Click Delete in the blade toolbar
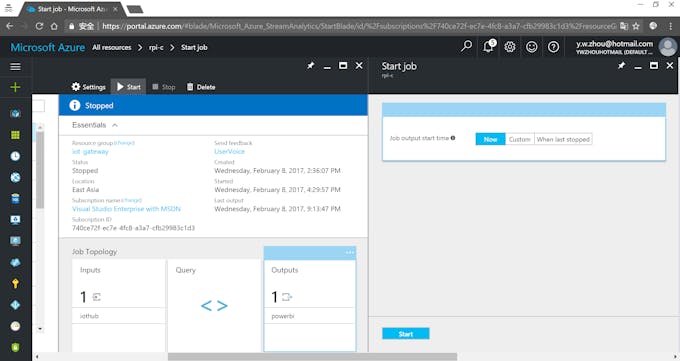The height and width of the screenshot is (361, 680). [201, 87]
